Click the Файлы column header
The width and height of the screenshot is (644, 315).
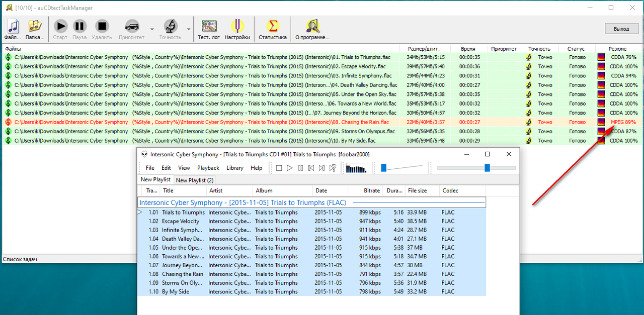(201, 49)
